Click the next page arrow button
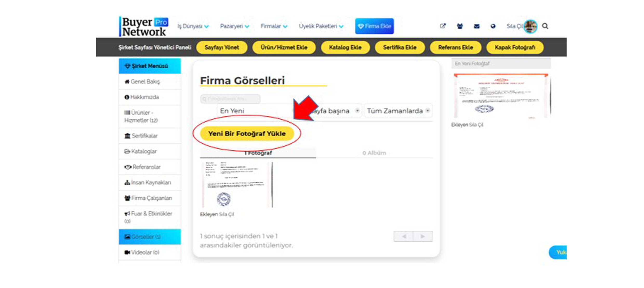This screenshot has height=288, width=644. point(422,236)
